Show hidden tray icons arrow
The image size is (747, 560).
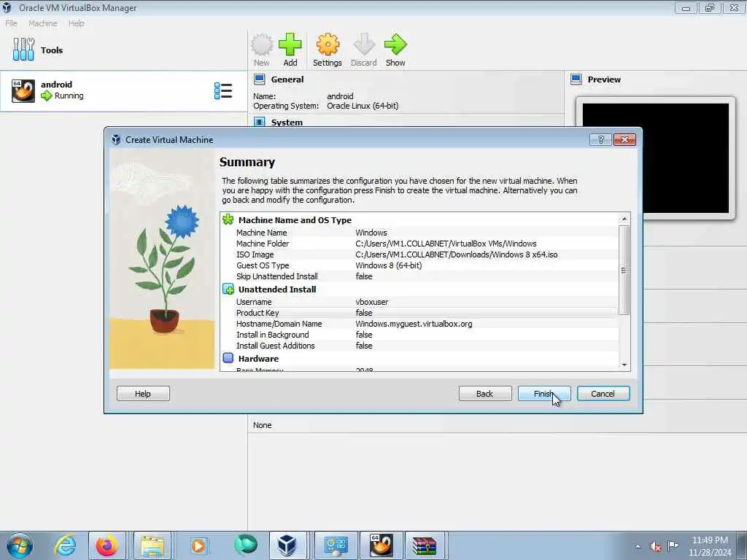(x=638, y=546)
